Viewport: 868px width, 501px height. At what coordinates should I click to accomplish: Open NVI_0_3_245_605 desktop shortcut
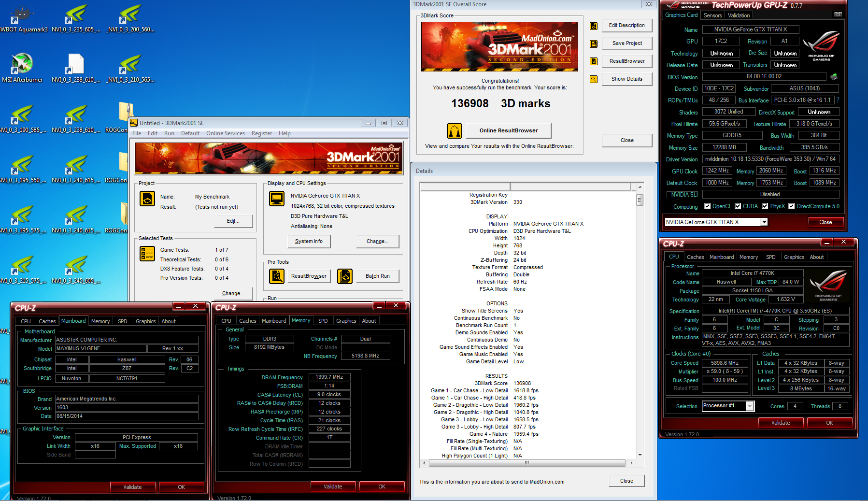point(76,269)
